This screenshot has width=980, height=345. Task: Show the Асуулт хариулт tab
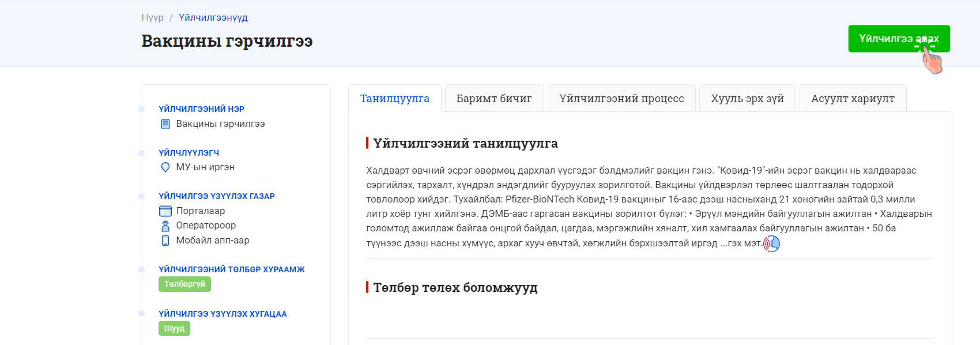[x=853, y=99]
